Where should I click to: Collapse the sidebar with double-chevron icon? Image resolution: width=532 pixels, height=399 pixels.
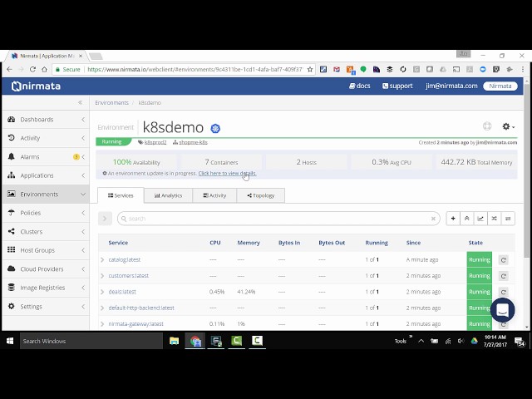[x=80, y=102]
